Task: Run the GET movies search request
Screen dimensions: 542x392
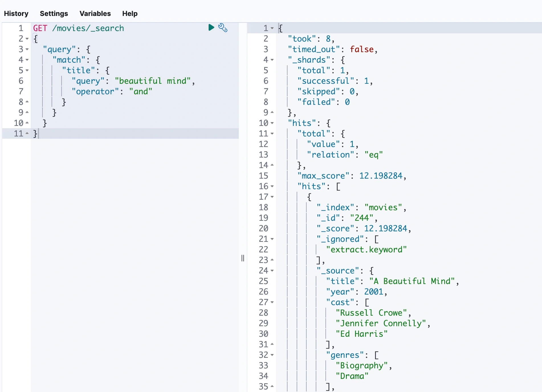Action: coord(211,28)
